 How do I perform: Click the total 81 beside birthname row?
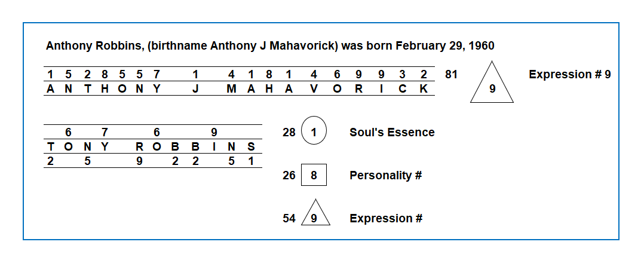[452, 75]
